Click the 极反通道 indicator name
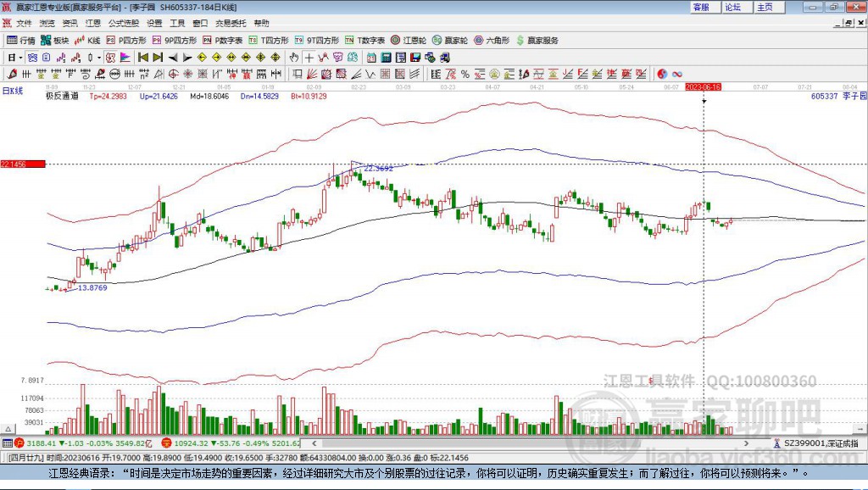Viewport: 868px width, 490px height. 62,97
